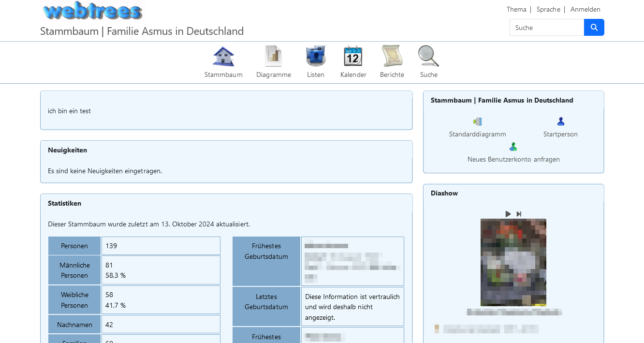Click the green icon above Neues Benutzerkonto anfragen
Viewport: 644px width, 343px height.
pyautogui.click(x=513, y=146)
